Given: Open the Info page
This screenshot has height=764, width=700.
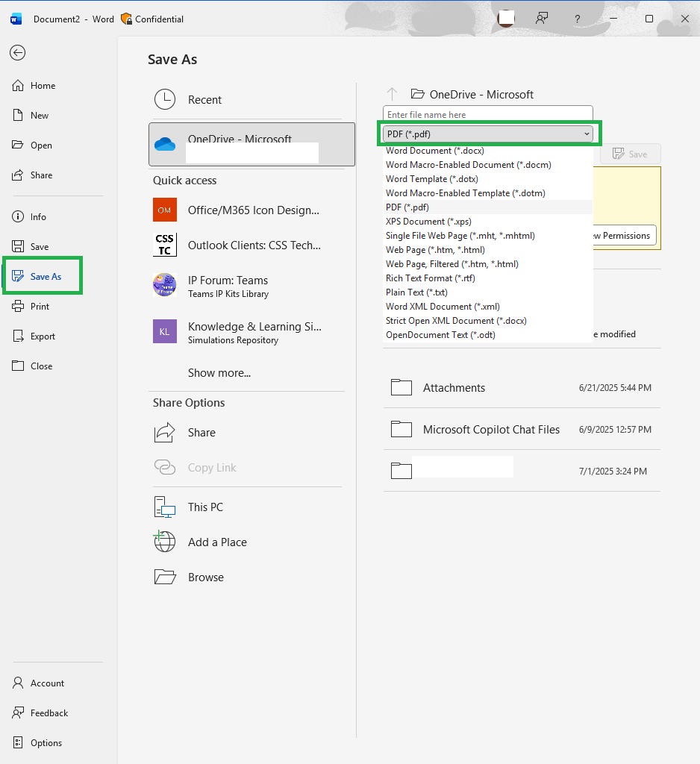Looking at the screenshot, I should click(x=29, y=217).
